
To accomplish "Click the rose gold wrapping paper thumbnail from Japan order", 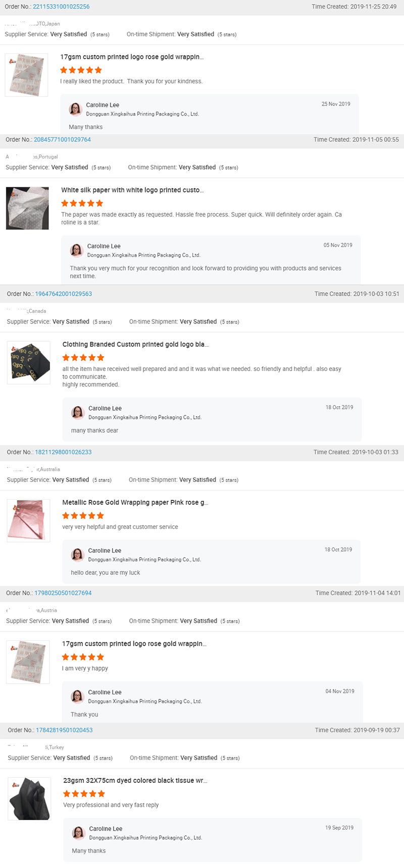I will click(x=27, y=75).
